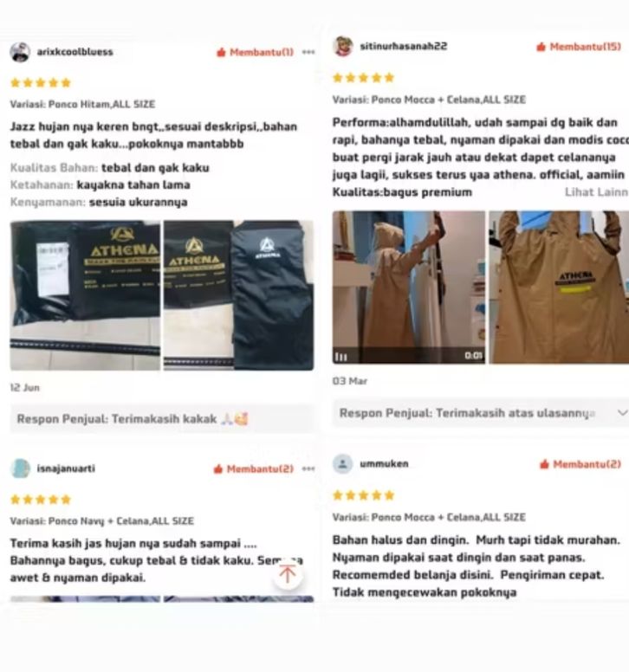This screenshot has width=629, height=672.
Task: Open isnajanuarti profile avatar
Action: pyautogui.click(x=20, y=468)
